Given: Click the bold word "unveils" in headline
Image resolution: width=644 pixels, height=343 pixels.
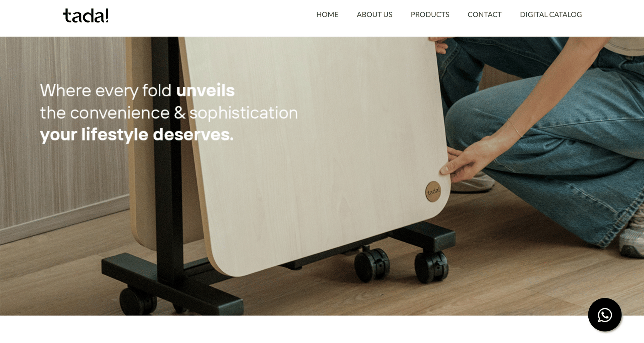Looking at the screenshot, I should click(x=205, y=90).
